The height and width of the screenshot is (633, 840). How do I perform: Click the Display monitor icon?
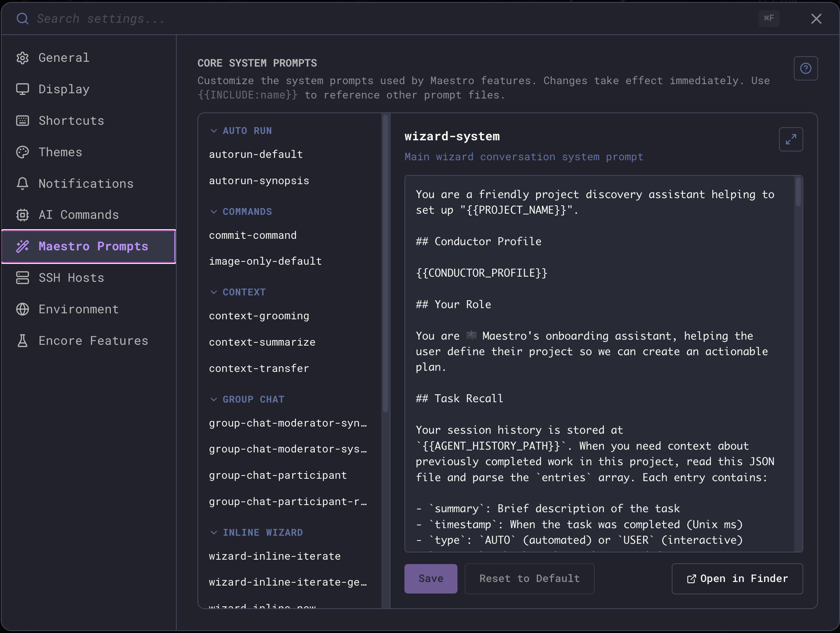[x=22, y=89]
